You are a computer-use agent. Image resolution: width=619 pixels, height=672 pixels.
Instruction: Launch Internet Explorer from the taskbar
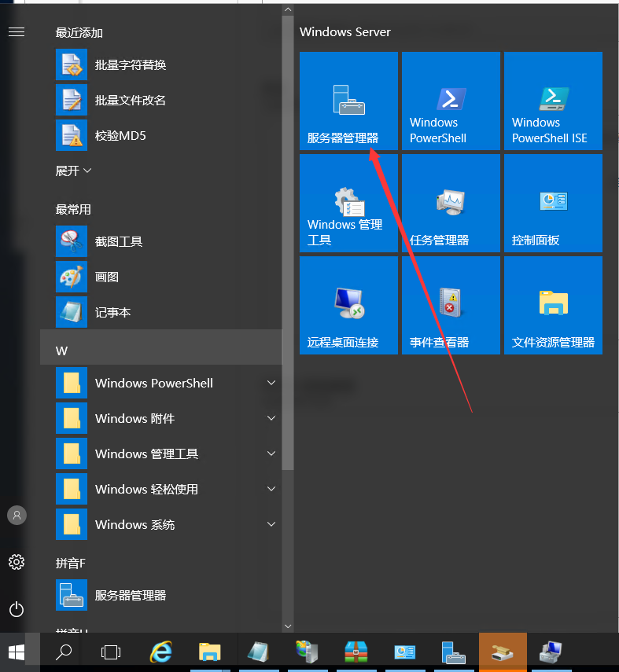click(161, 652)
